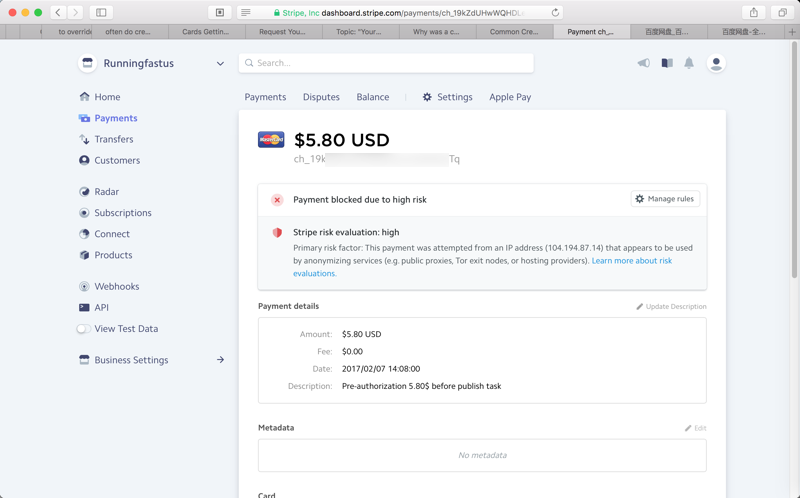Open the documentation book icon

pyautogui.click(x=667, y=63)
